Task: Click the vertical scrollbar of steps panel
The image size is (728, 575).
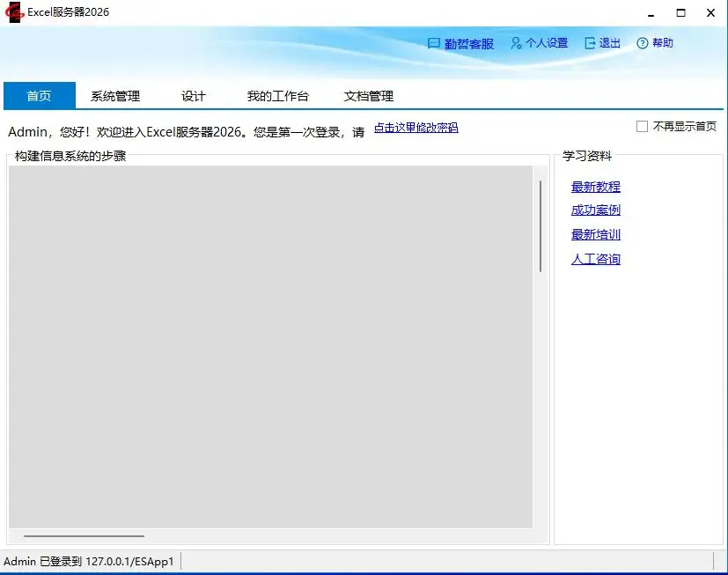Action: pyautogui.click(x=540, y=226)
